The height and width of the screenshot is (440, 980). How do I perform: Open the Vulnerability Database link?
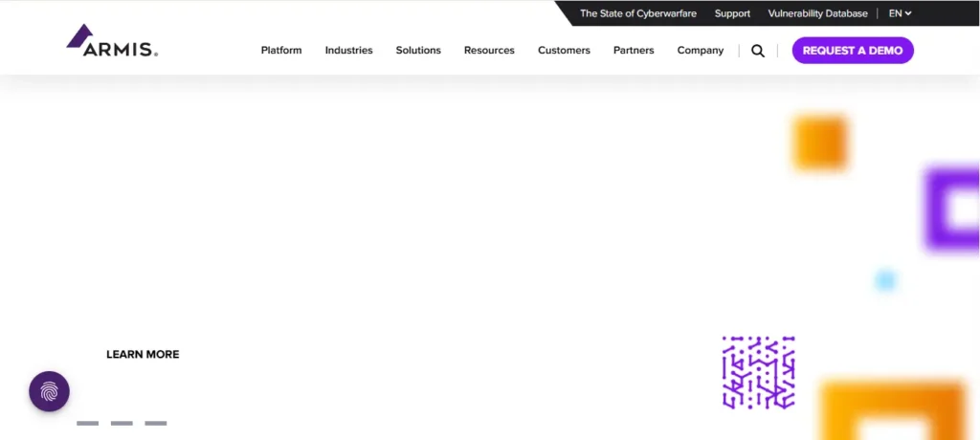coord(817,13)
